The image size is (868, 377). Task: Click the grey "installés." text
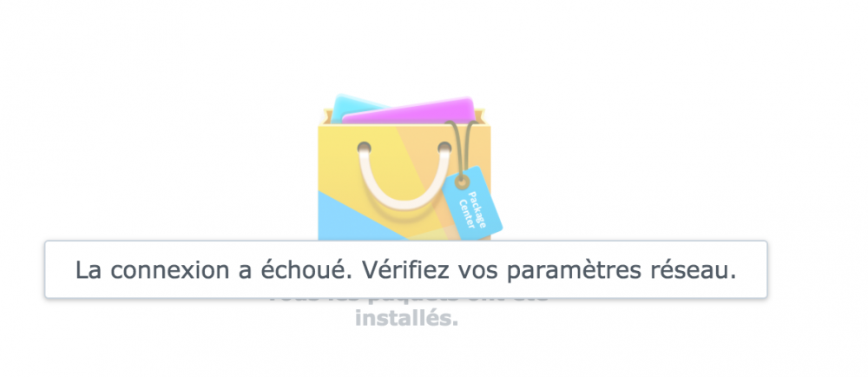pyautogui.click(x=407, y=320)
